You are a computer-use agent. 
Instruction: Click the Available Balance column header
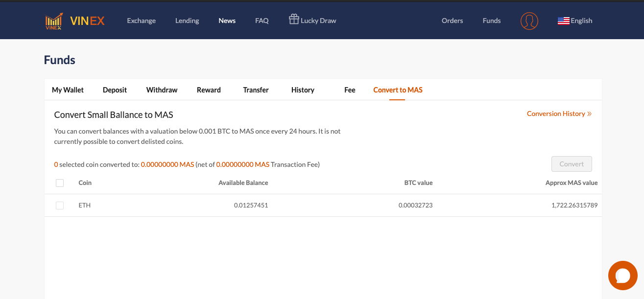(243, 183)
